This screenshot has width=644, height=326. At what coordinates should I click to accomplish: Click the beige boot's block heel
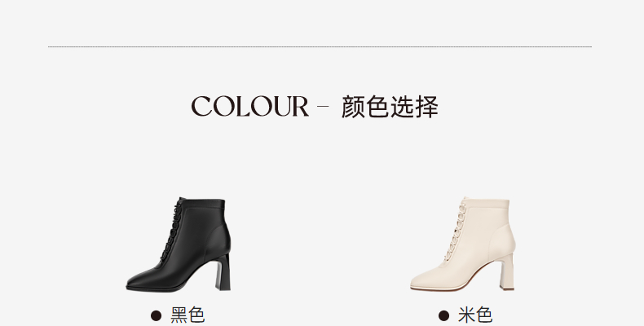(507, 272)
